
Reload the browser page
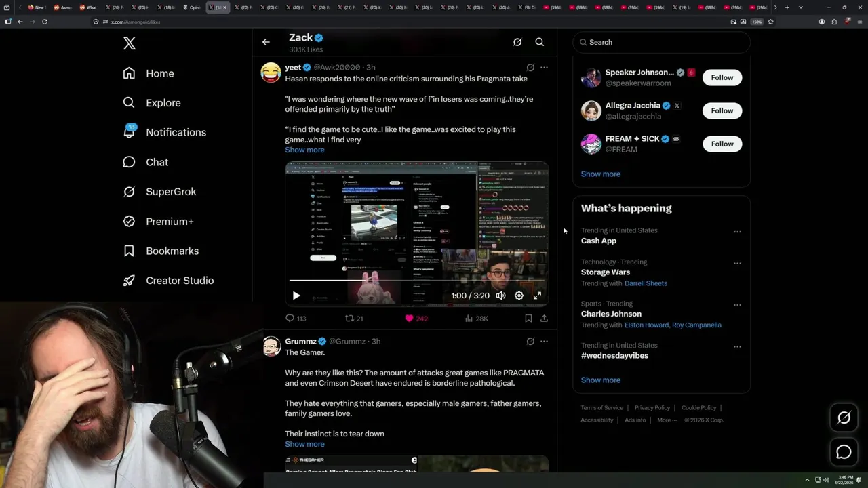click(45, 22)
